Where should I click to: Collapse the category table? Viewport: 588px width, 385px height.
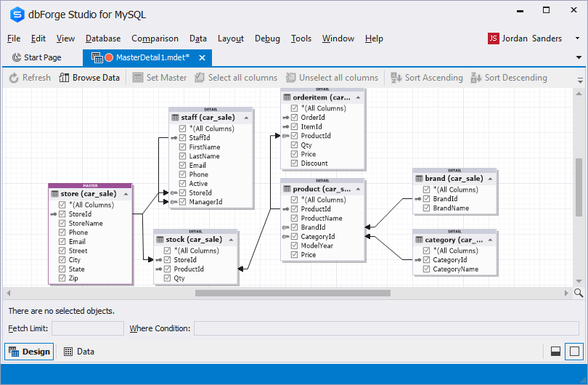click(490, 240)
